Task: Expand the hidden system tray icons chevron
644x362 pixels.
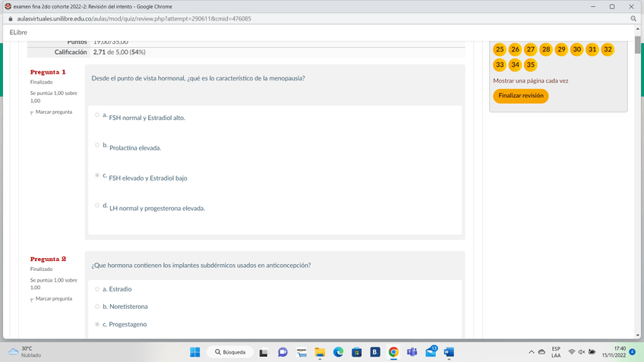Action: coord(532,352)
